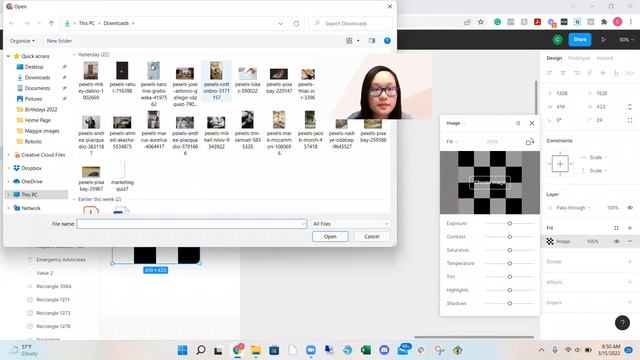Viewport: 640px width, 360px height.
Task: Adjust the Contrast slider handle
Action: click(510, 237)
